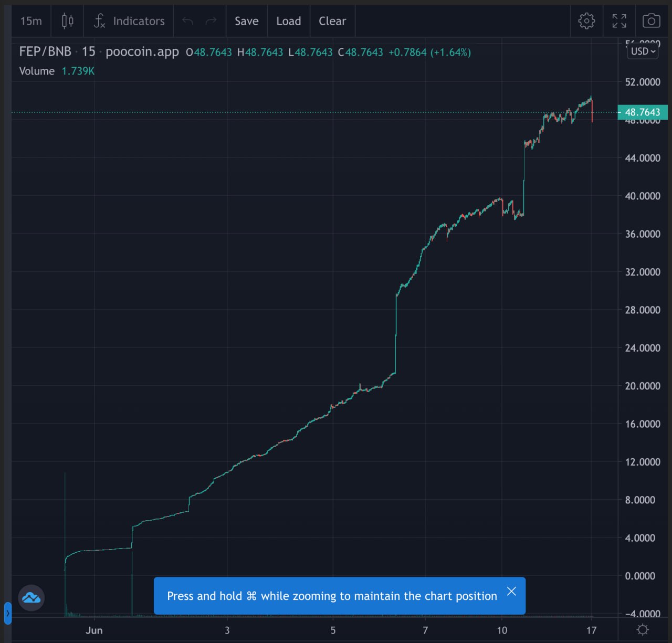The image size is (672, 643).
Task: Click the FEP/BNB symbol title
Action: 45,51
